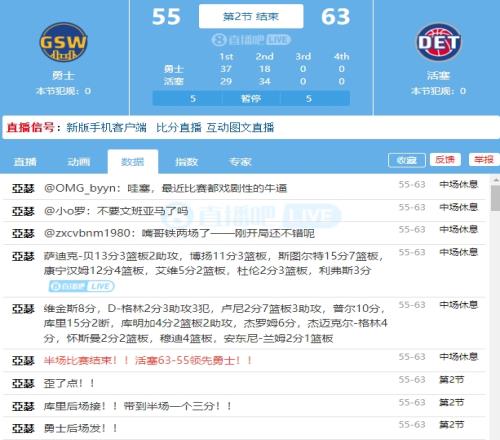Click the 收藏 button
Image resolution: width=500 pixels, height=440 pixels.
(x=407, y=160)
